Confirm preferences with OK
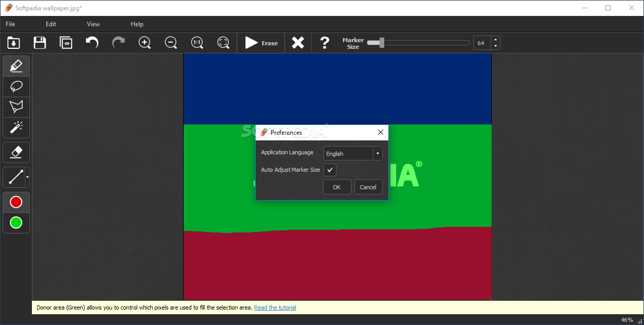 (337, 187)
